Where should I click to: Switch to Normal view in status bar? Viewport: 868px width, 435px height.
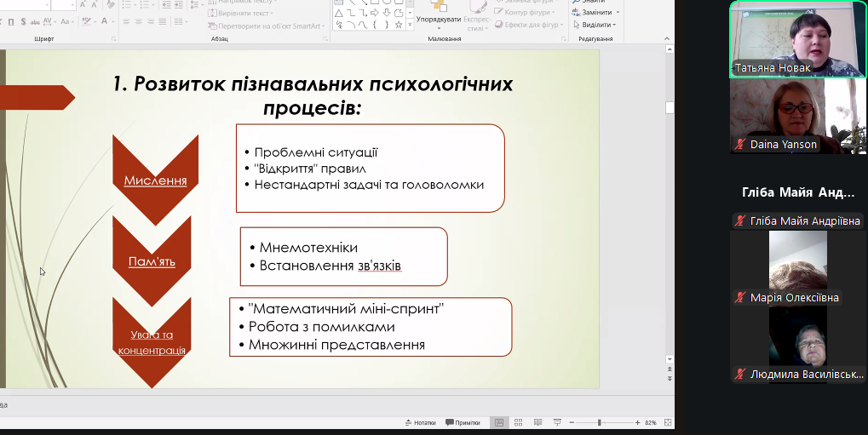pyautogui.click(x=500, y=422)
